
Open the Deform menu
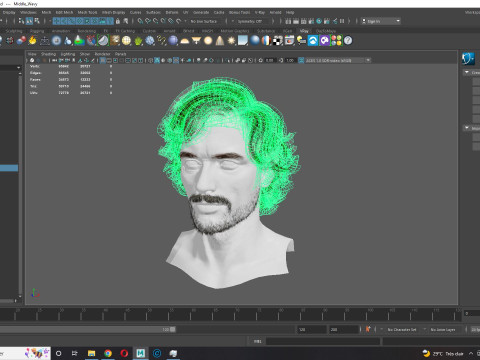(x=172, y=12)
